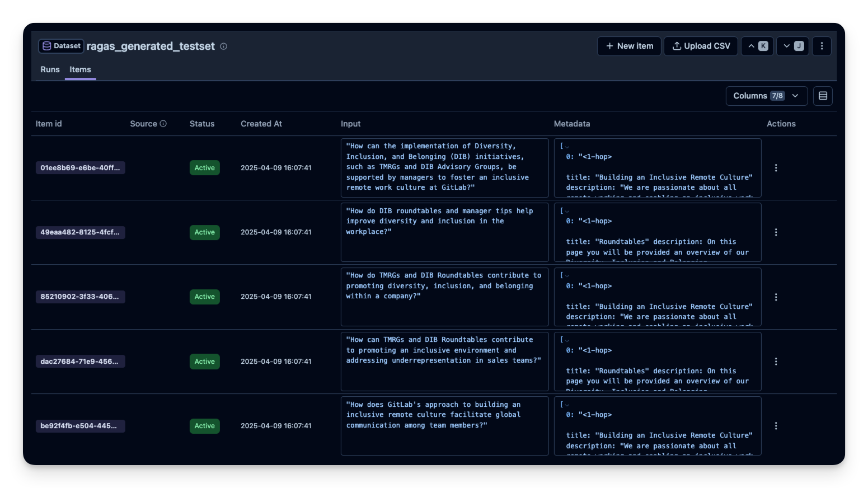Click the Upload CSV button
This screenshot has width=868, height=488.
701,46
